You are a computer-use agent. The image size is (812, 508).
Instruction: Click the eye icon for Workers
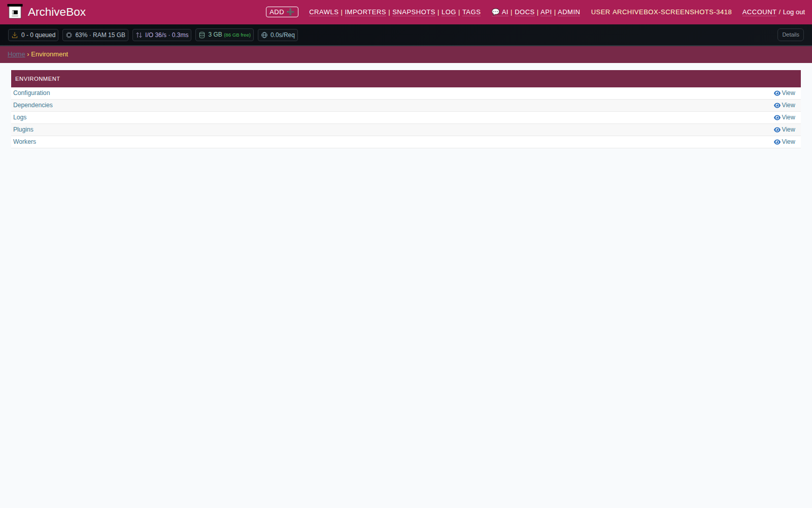(x=777, y=142)
